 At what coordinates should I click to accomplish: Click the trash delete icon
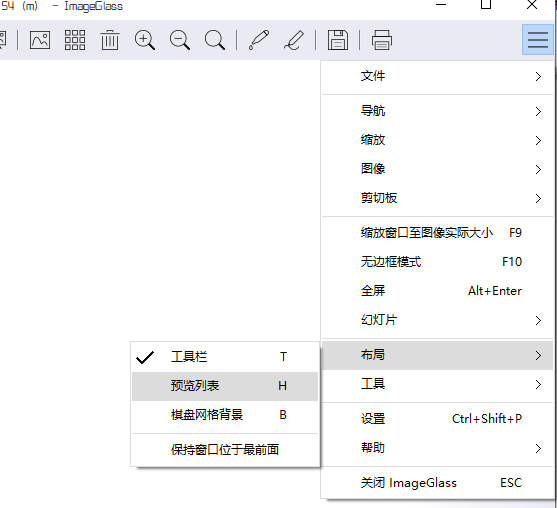point(110,40)
